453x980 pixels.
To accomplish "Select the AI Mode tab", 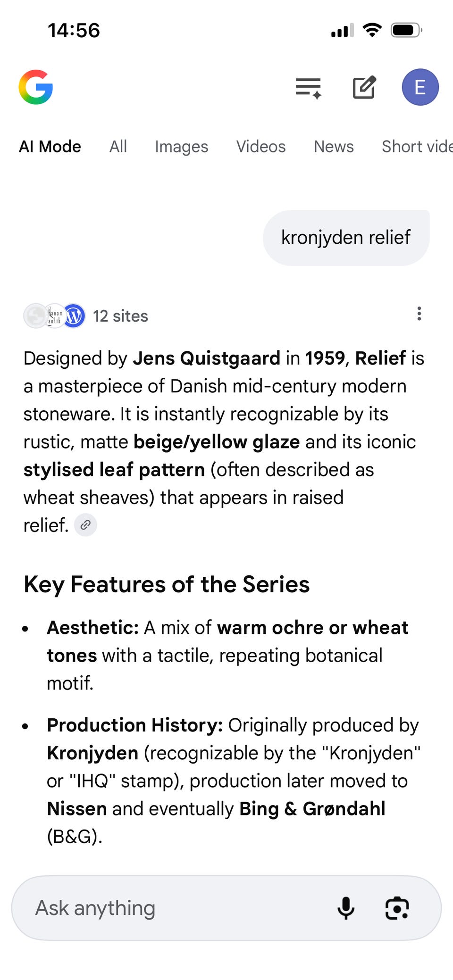I will 50,147.
